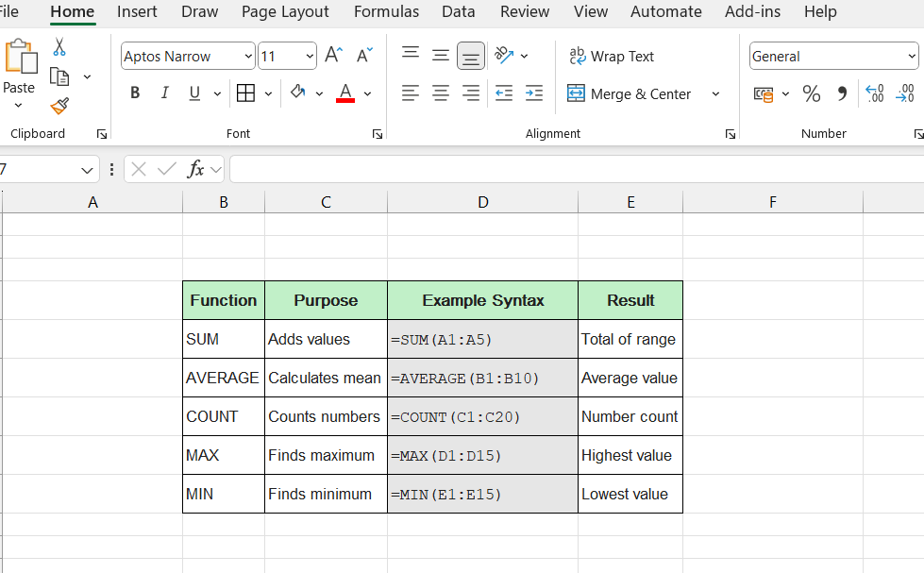This screenshot has width=924, height=573.
Task: Toggle Wrap Text
Action: coord(612,56)
